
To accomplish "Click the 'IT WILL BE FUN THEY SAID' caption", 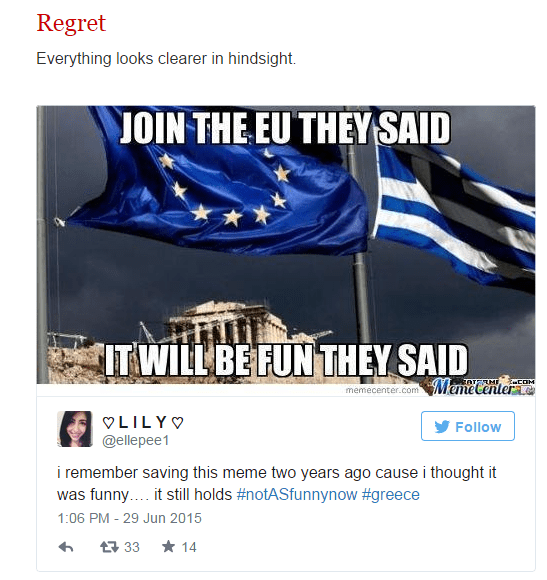I will (286, 360).
